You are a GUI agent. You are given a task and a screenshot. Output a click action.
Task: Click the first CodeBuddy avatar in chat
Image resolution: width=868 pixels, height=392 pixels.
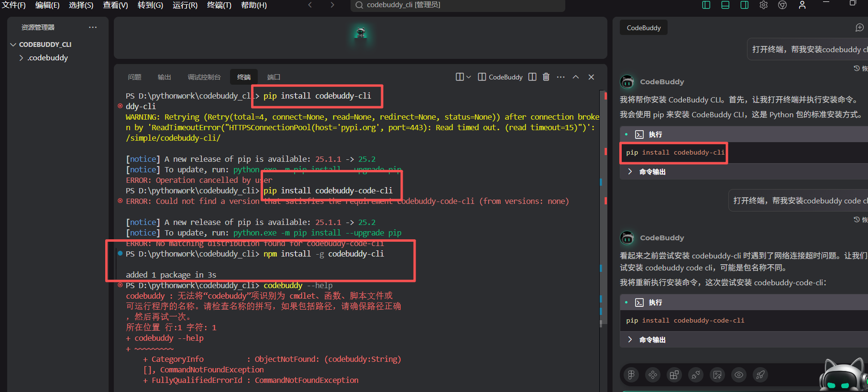(627, 82)
